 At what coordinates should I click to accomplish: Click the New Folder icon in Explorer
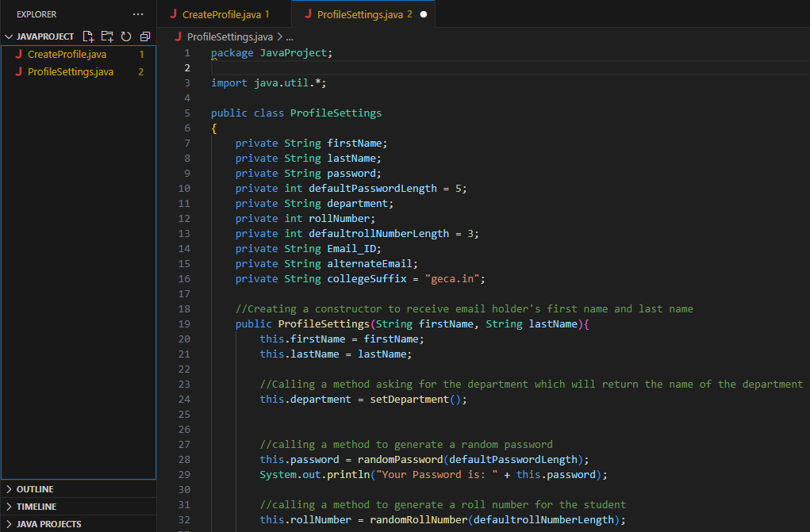(x=107, y=36)
